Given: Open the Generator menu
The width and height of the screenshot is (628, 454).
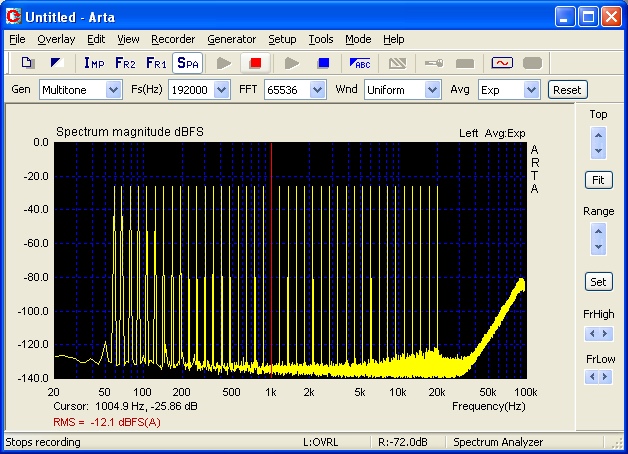Looking at the screenshot, I should (231, 39).
